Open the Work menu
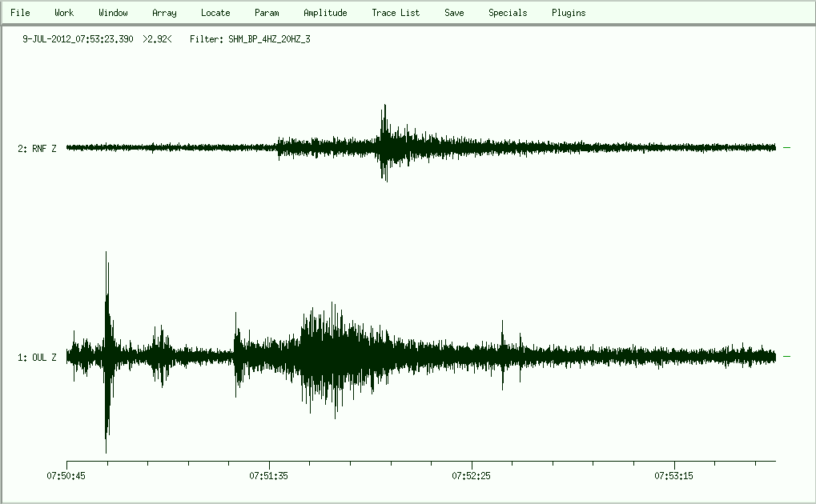Screen dimensions: 816x504 point(64,13)
